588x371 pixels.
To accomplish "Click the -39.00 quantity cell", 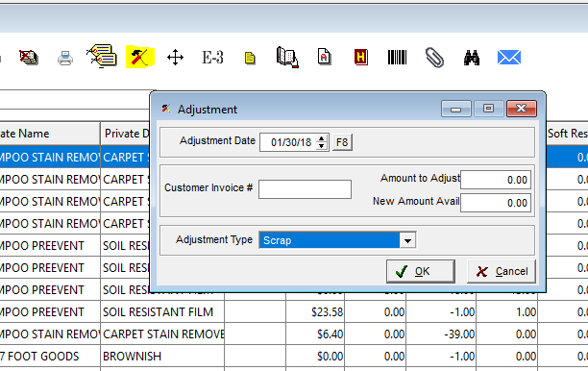I will 441,334.
